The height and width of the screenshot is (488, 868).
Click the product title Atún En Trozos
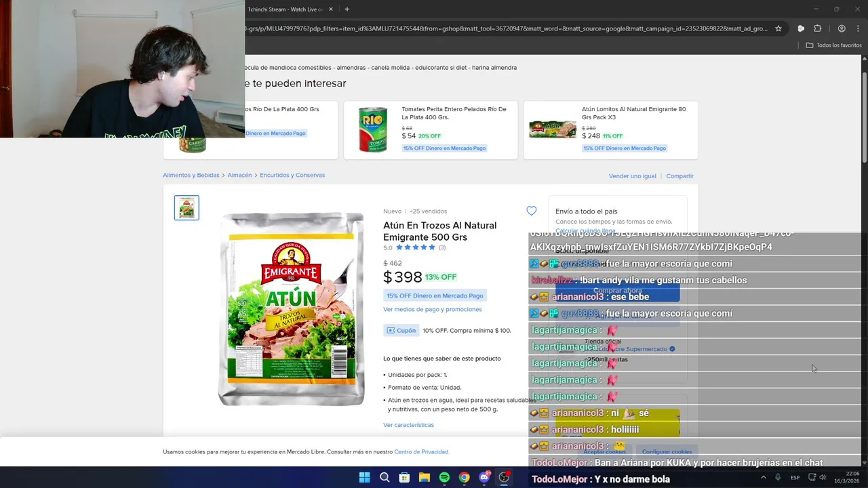pos(439,231)
